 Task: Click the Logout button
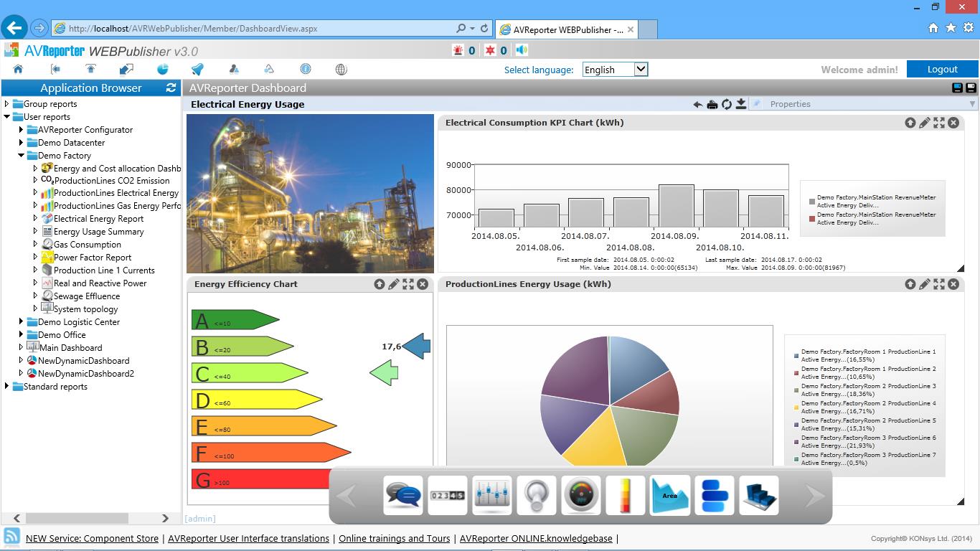(x=942, y=69)
